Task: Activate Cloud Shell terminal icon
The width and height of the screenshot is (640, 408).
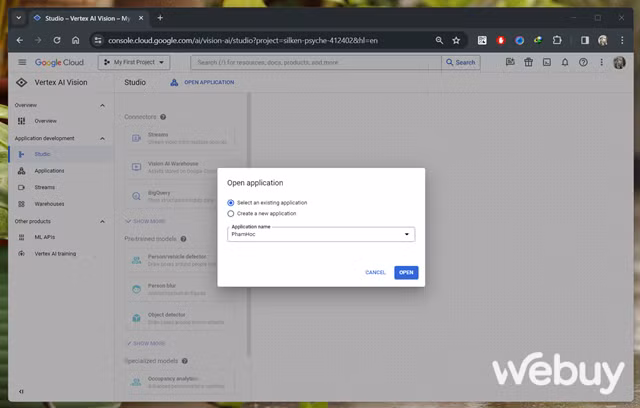Action: pyautogui.click(x=547, y=62)
